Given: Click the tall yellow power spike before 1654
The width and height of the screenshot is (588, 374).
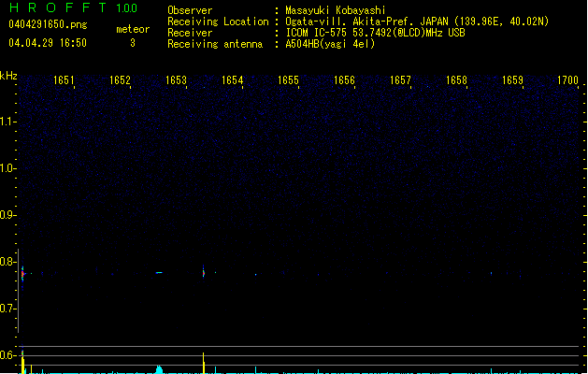Looking at the screenshot, I should [x=204, y=363].
